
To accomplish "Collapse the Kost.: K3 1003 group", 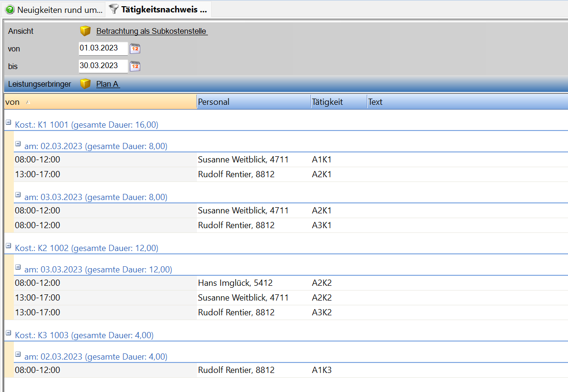I will [8, 333].
